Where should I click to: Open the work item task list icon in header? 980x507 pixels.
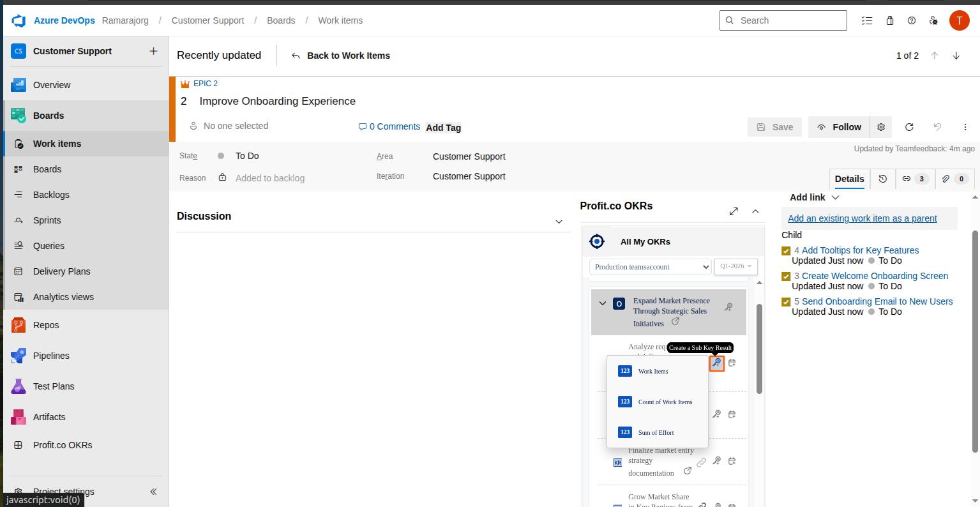[x=867, y=20]
